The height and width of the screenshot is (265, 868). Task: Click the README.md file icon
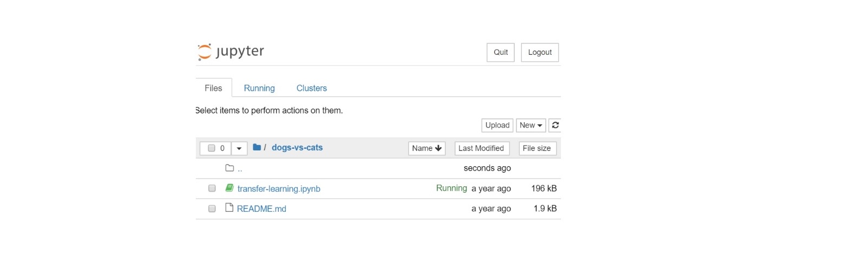click(229, 208)
